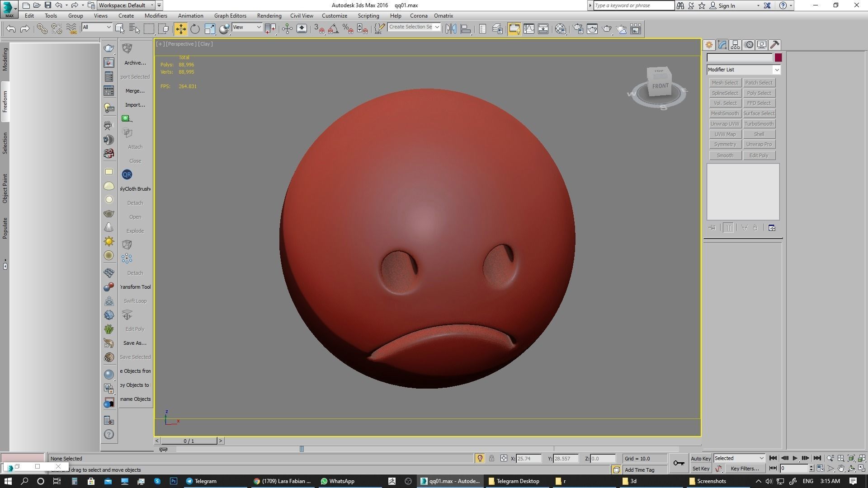Open the key filter Selected dropdown
This screenshot has width=868, height=488.
[739, 458]
